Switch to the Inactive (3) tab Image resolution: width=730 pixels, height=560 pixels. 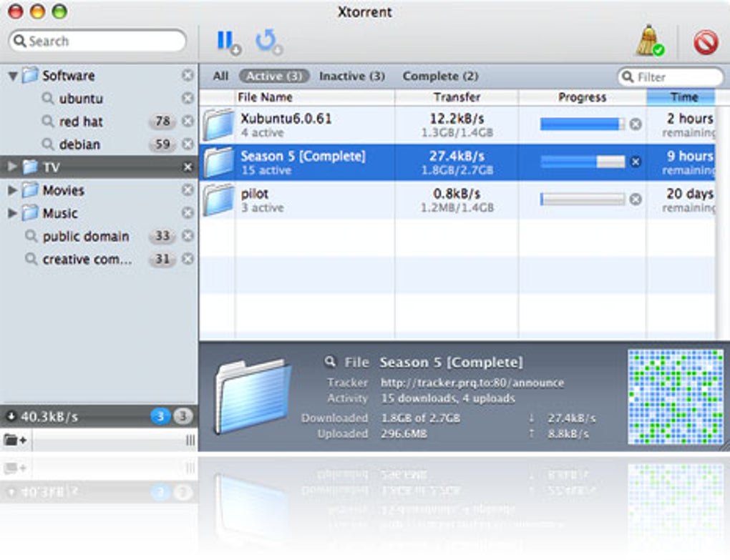[x=352, y=77]
